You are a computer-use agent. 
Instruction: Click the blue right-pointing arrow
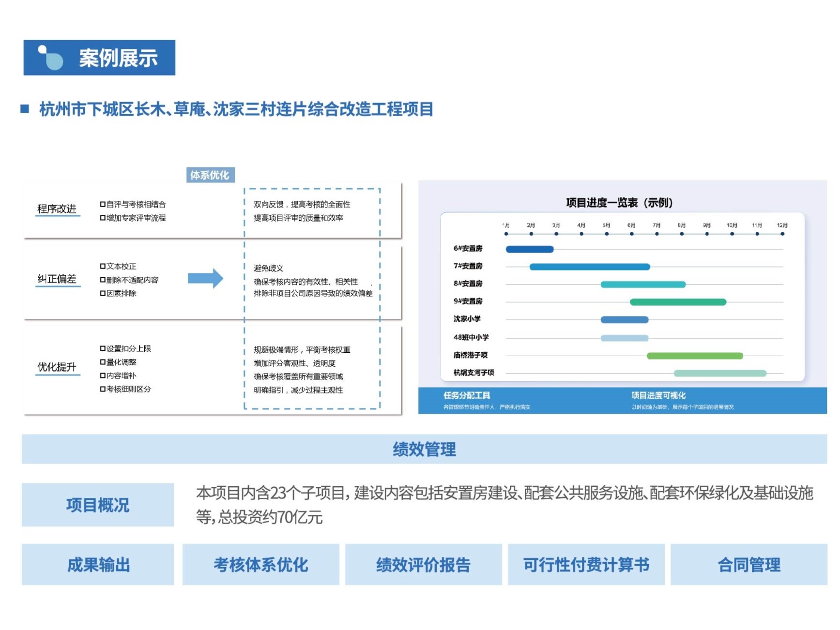pyautogui.click(x=205, y=278)
